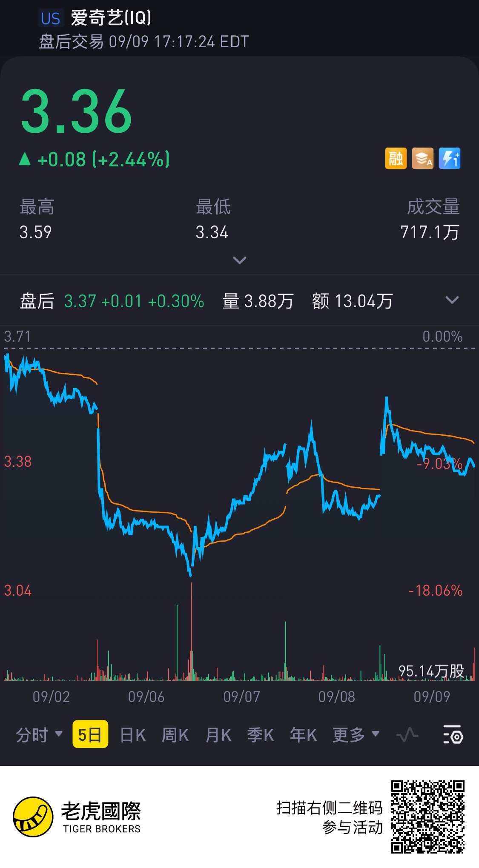Tap the Tiger Brokers logo
The image size is (479, 868).
(x=77, y=817)
